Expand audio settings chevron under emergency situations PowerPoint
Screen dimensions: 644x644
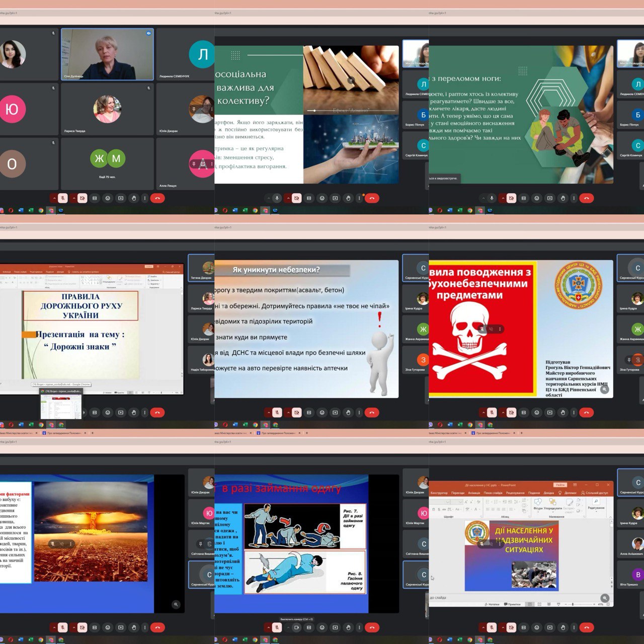(x=483, y=627)
